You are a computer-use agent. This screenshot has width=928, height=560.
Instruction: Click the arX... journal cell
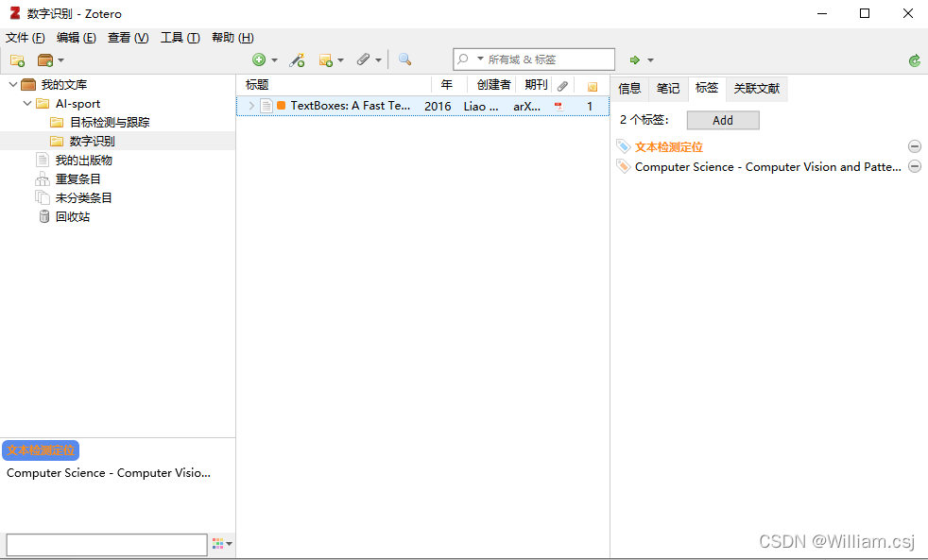[526, 107]
